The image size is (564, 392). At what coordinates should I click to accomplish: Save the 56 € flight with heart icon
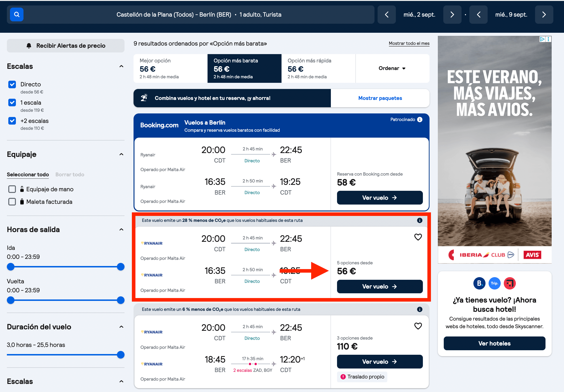[x=418, y=237]
